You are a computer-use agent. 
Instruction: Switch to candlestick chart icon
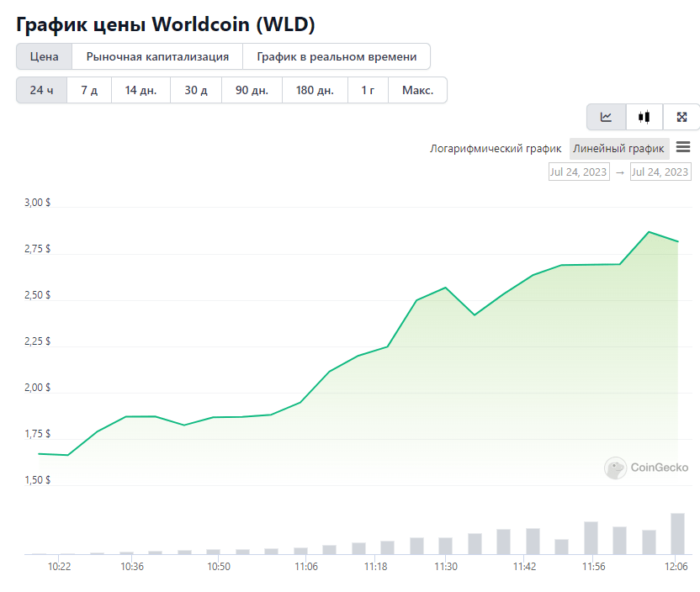(644, 117)
